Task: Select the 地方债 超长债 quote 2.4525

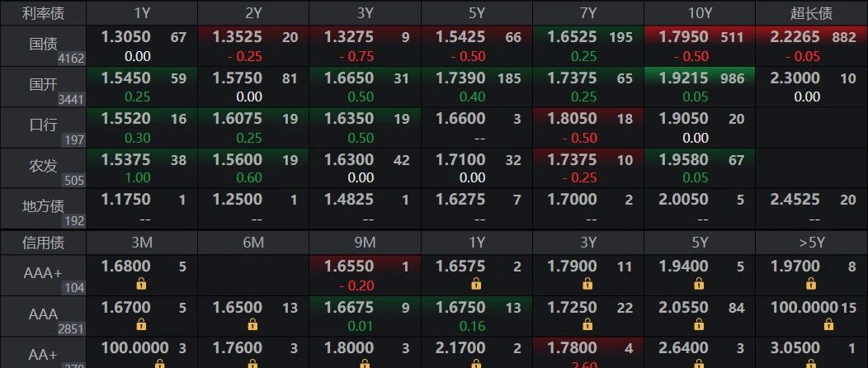Action: coord(795,200)
